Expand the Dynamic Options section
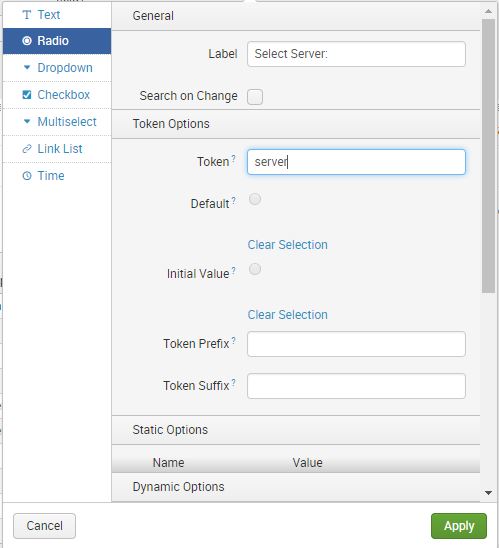 click(x=296, y=487)
